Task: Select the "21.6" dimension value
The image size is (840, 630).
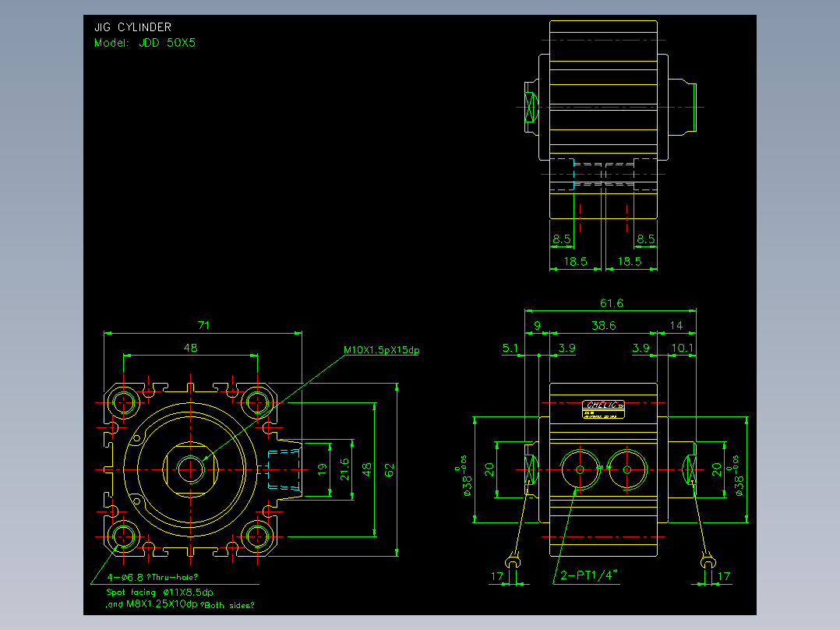Action: tap(344, 469)
